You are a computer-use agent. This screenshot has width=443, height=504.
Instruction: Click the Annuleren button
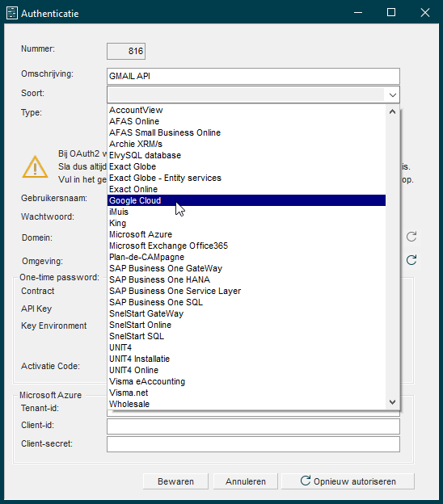(246, 481)
